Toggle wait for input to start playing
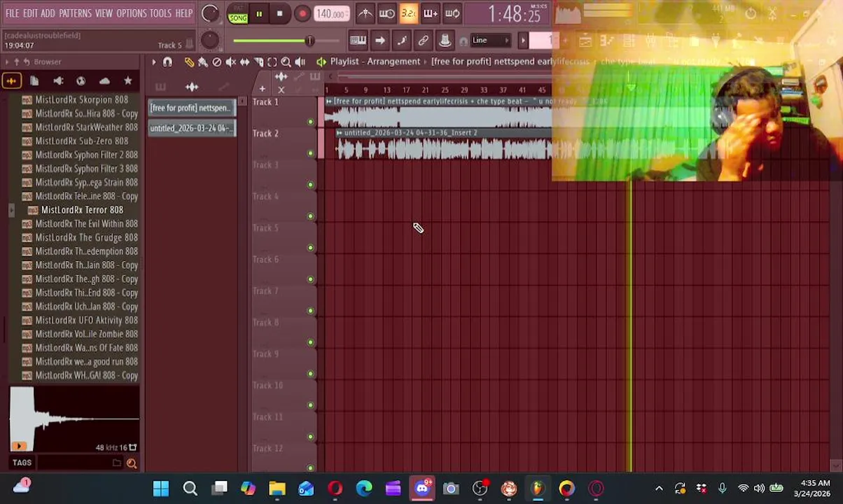843x504 pixels. click(386, 13)
